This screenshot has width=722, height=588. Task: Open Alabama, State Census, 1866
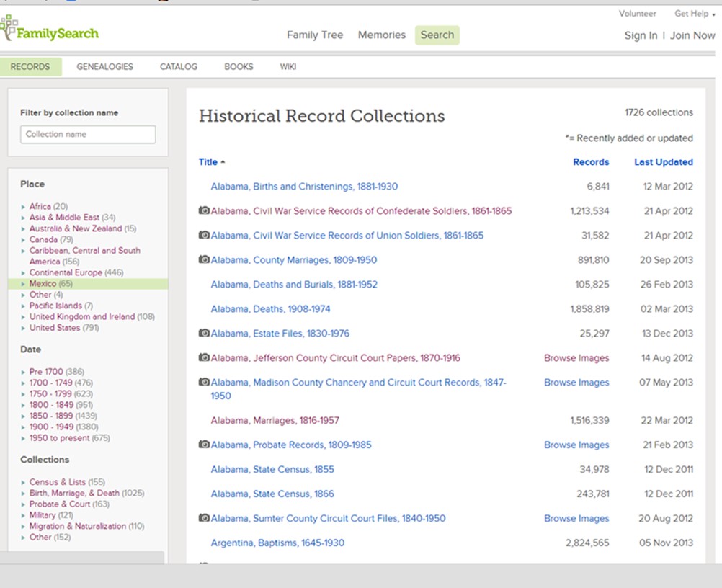(272, 494)
